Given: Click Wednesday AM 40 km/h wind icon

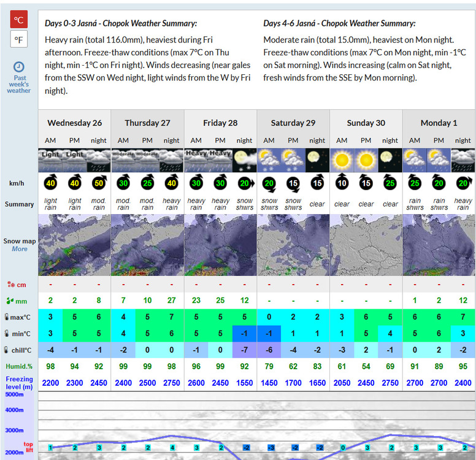Looking at the screenshot, I should [x=51, y=183].
